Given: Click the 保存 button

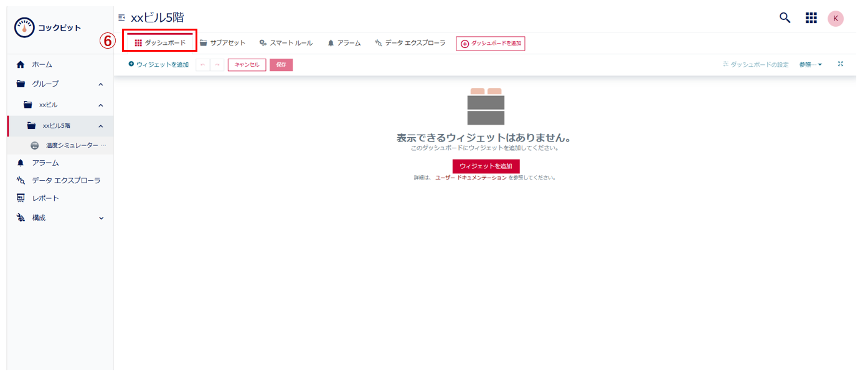Looking at the screenshot, I should pos(280,64).
